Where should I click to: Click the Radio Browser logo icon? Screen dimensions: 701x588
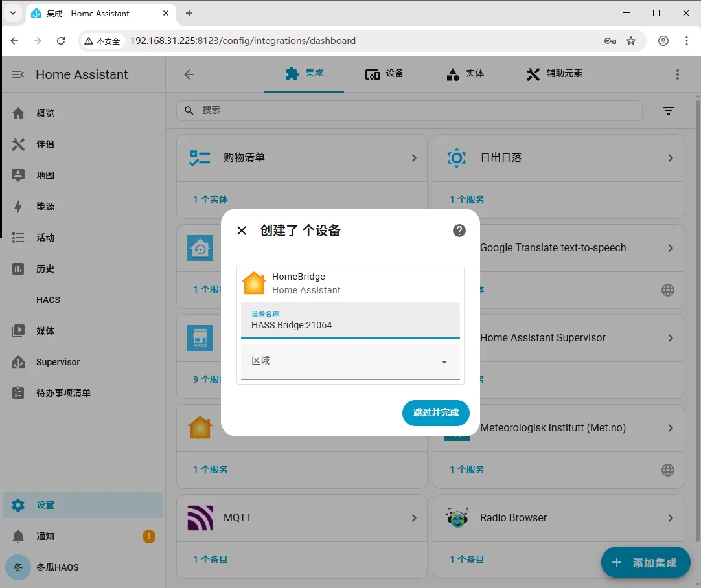pos(457,517)
